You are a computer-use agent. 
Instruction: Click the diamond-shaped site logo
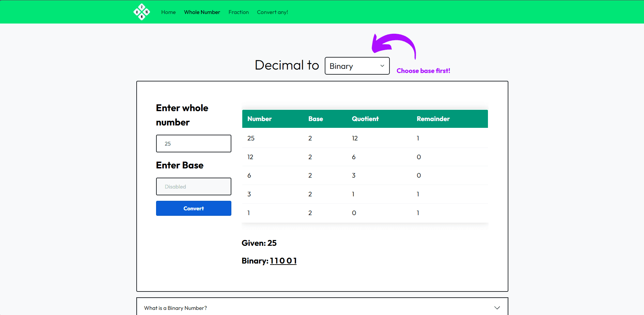142,12
